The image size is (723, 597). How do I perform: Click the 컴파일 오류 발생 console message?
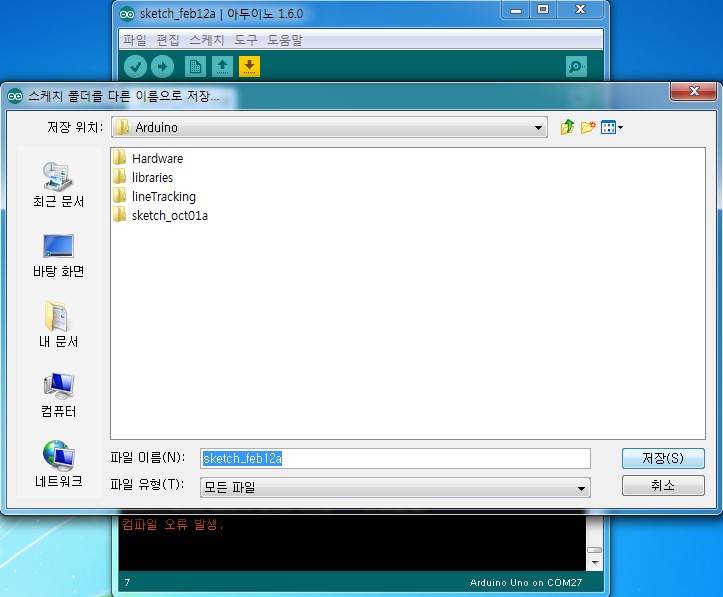click(172, 525)
